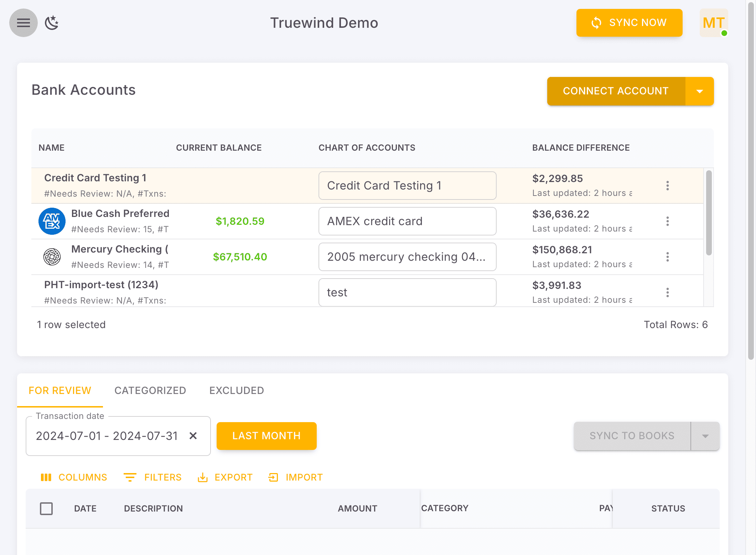The height and width of the screenshot is (555, 756).
Task: Toggle dark mode with the moon icon
Action: 52,23
